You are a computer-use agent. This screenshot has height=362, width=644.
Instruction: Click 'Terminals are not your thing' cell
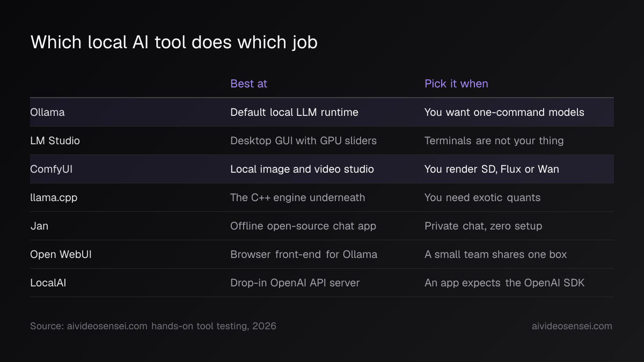(x=494, y=141)
